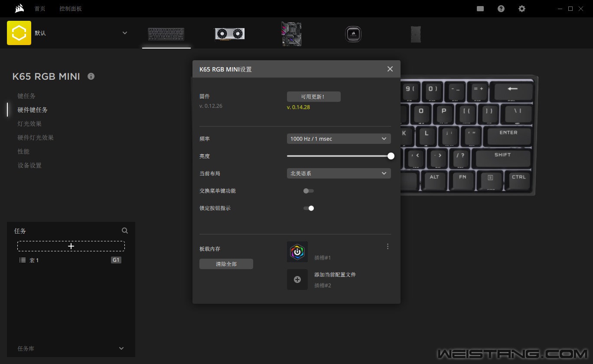593x364 pixels.
Task: Expand the 默认 profile dropdown chevron
Action: (125, 33)
